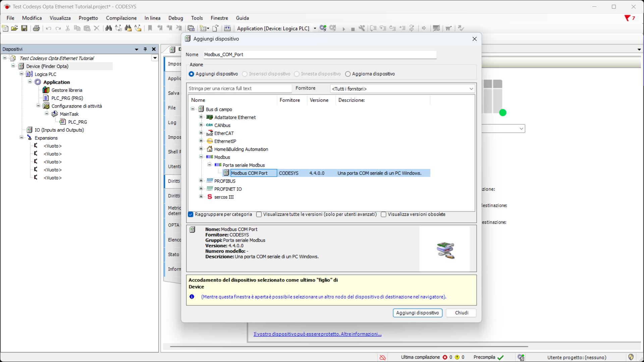Click the Print toolbar icon
Screen dimensions: 644x362
pyautogui.click(x=36, y=28)
